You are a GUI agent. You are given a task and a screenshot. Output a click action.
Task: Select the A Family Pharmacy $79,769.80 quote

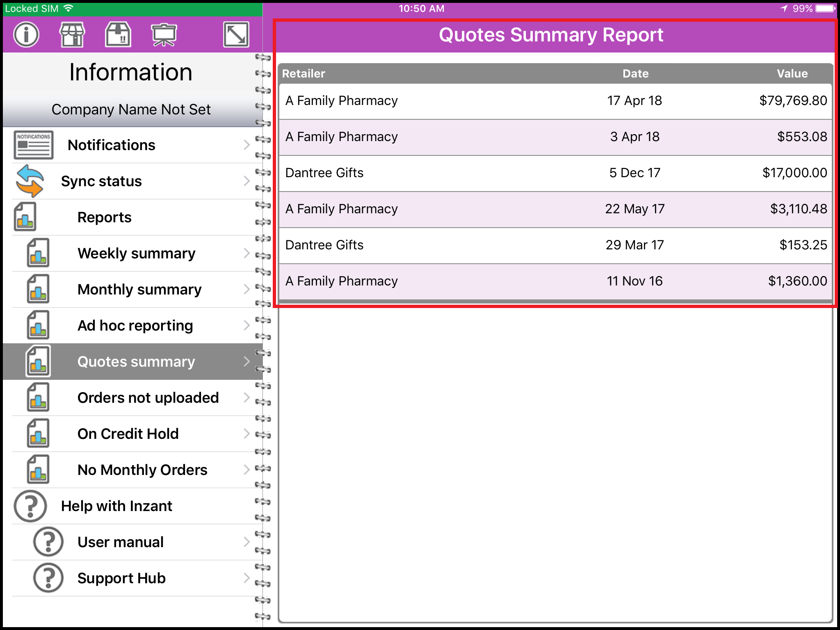click(x=555, y=100)
